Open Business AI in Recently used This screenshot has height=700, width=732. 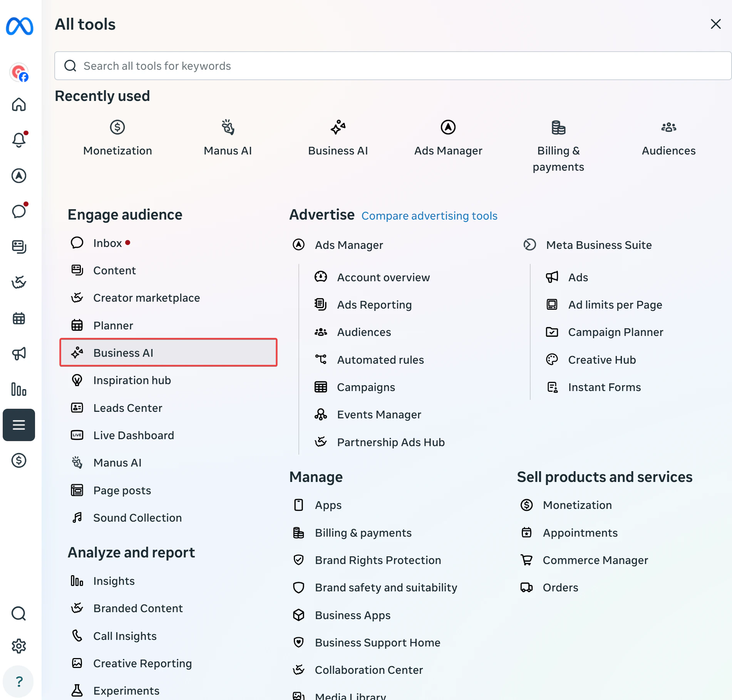[338, 138]
